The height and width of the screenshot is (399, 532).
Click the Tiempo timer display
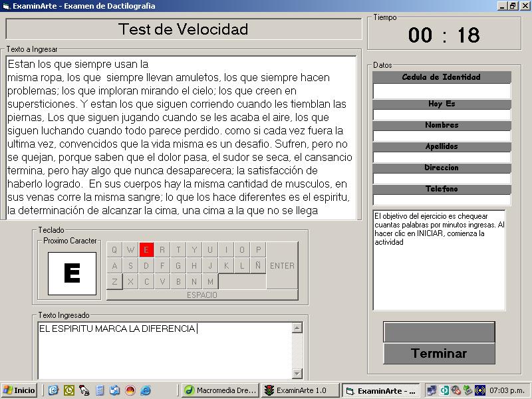pyautogui.click(x=444, y=35)
